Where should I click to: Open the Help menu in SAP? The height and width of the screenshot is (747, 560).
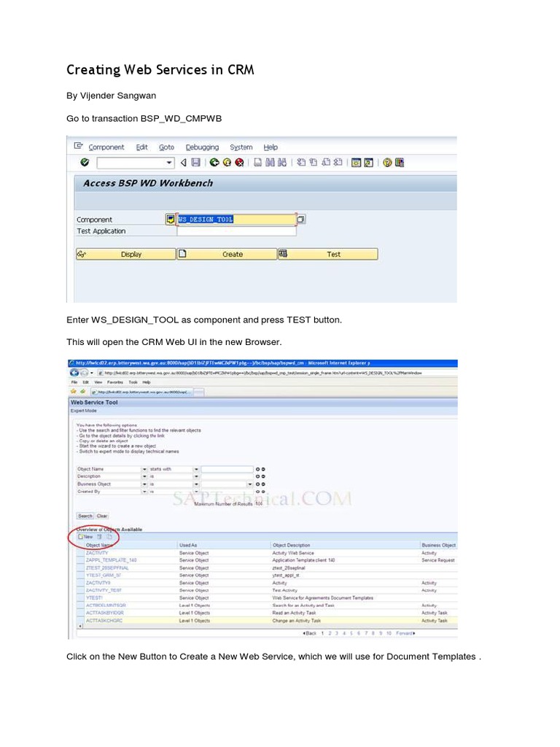(x=271, y=147)
